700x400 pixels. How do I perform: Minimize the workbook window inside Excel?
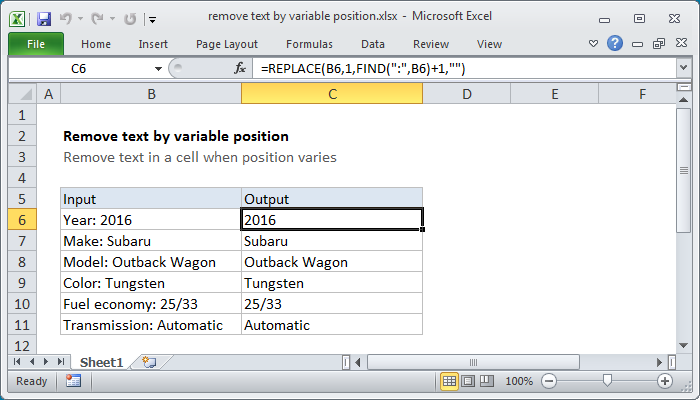tap(638, 44)
